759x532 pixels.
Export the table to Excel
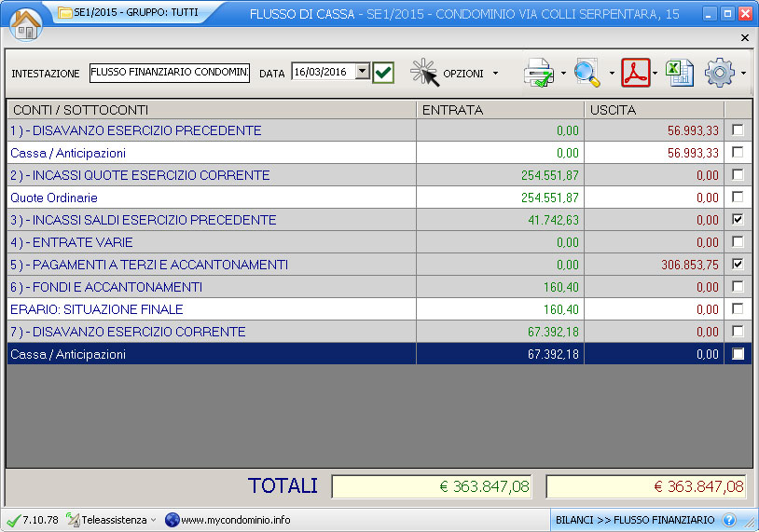680,73
